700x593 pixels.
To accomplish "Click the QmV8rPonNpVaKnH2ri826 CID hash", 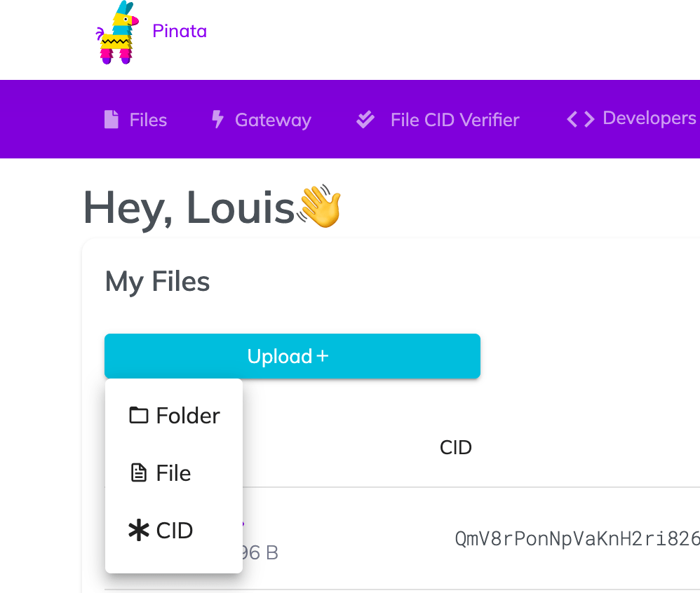I will 577,538.
